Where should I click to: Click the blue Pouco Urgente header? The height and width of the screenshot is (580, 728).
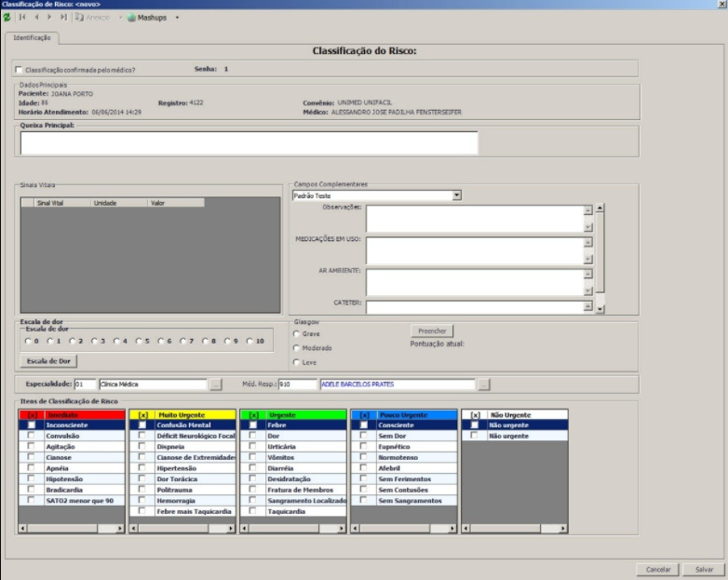404,414
